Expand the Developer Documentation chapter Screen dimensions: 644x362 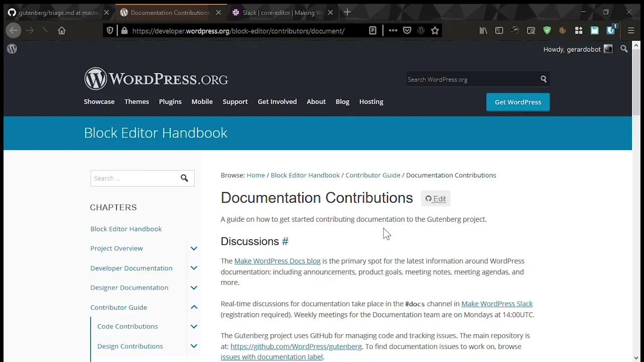[x=194, y=268]
